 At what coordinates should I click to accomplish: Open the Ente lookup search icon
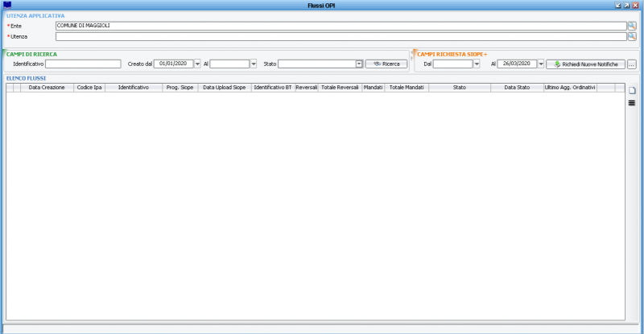pos(632,26)
